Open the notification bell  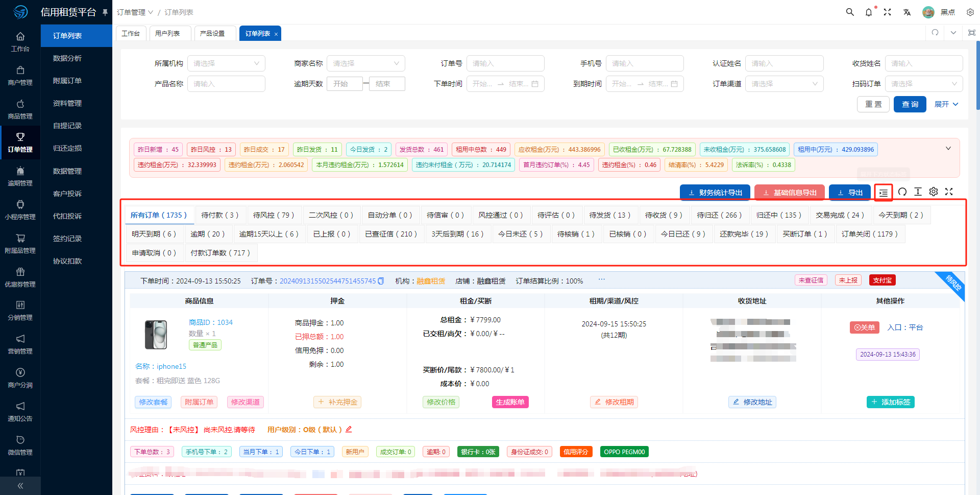coord(869,12)
